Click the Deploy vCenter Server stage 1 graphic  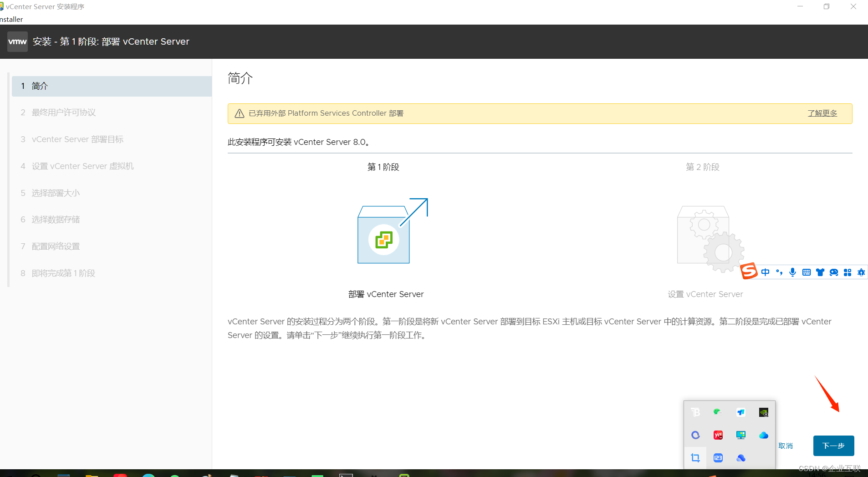coord(392,231)
